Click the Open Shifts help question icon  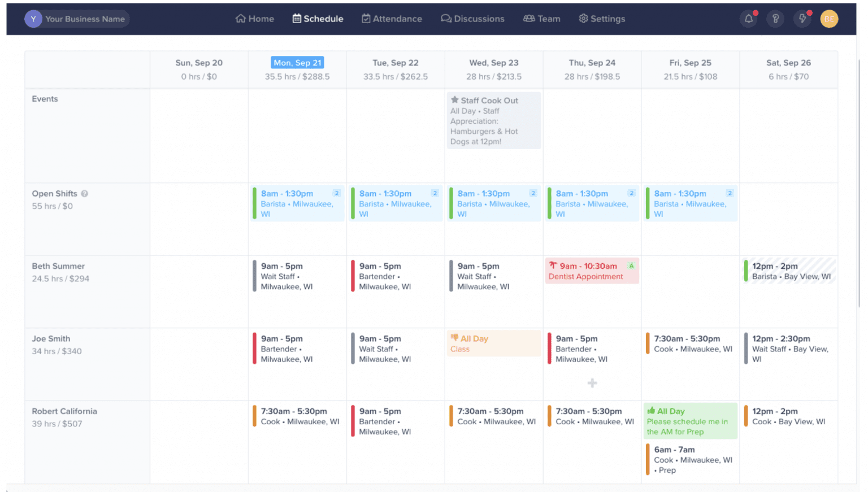[85, 193]
